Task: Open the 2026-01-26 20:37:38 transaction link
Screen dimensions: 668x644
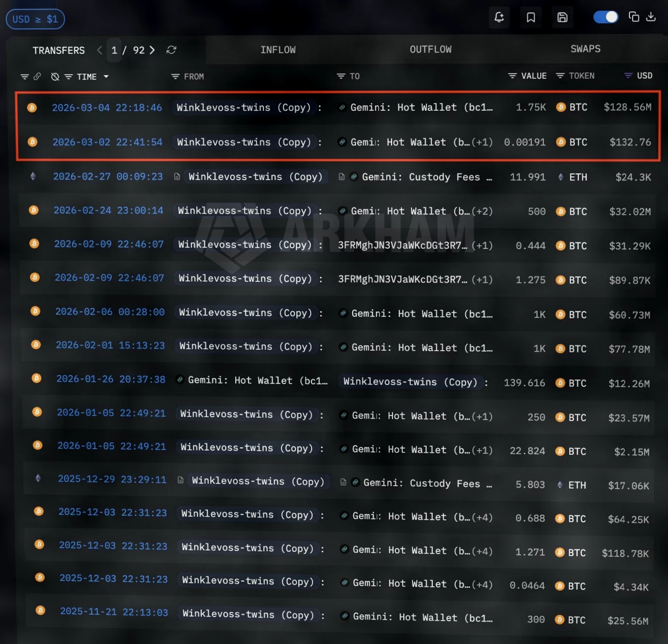Action: (x=111, y=379)
